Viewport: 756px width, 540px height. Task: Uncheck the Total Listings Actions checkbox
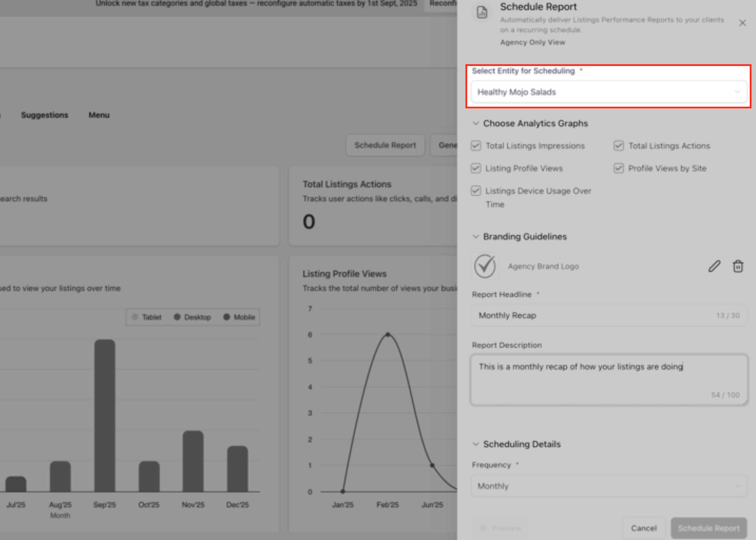tap(618, 146)
